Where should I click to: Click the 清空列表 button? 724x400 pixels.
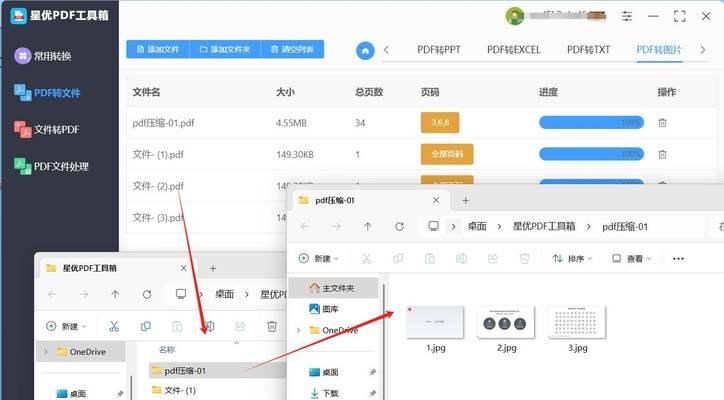(x=292, y=49)
